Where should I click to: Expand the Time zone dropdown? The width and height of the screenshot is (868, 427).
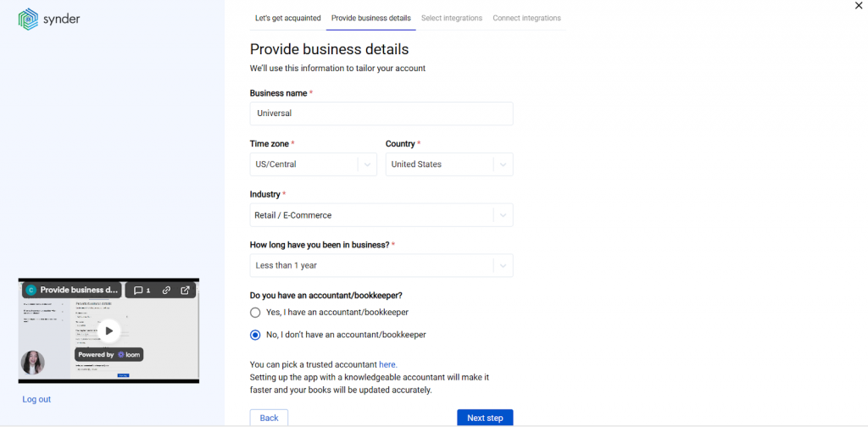tap(367, 164)
